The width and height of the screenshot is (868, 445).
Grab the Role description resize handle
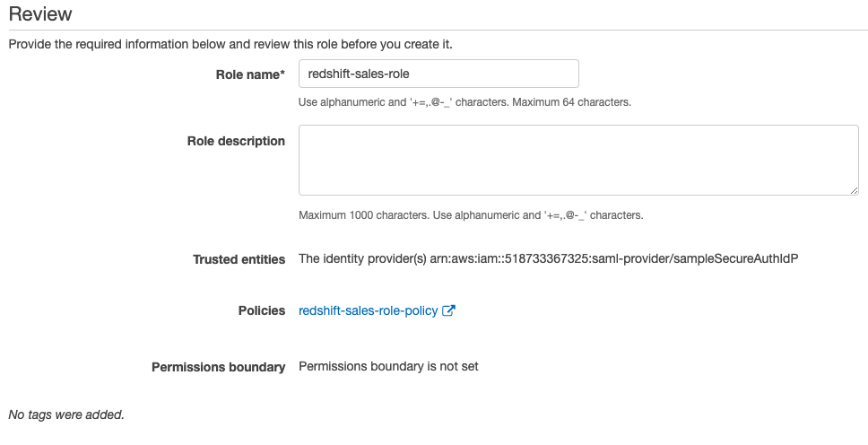[x=854, y=189]
